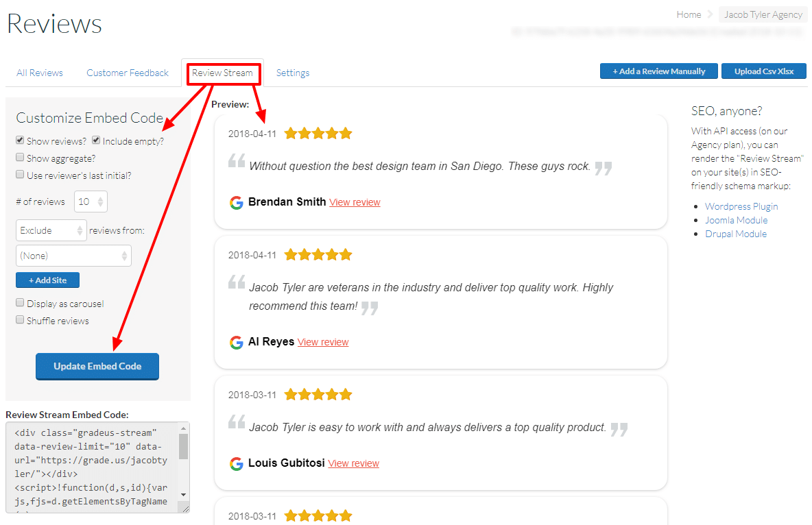Open the Exclude reviews dropdown

click(x=51, y=230)
